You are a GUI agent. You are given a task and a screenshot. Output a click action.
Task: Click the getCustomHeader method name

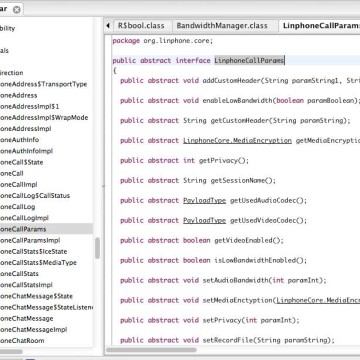pos(239,121)
